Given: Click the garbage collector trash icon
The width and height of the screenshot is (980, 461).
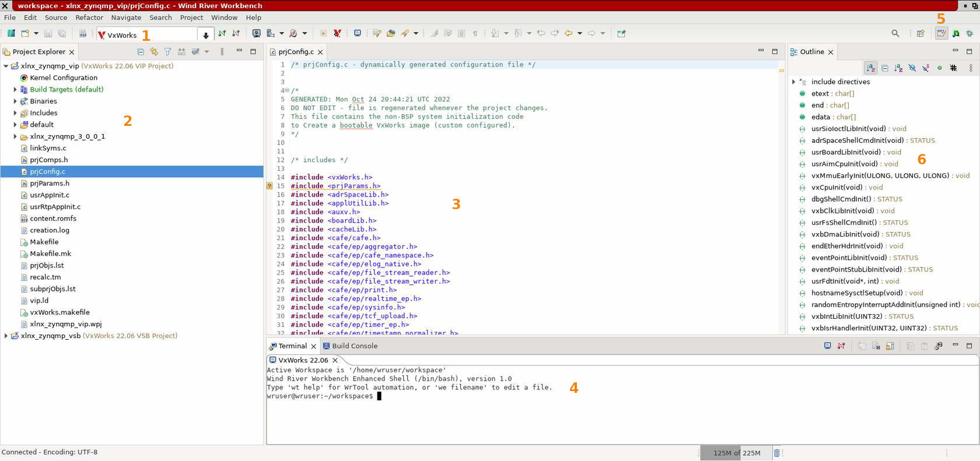Looking at the screenshot, I should [776, 453].
